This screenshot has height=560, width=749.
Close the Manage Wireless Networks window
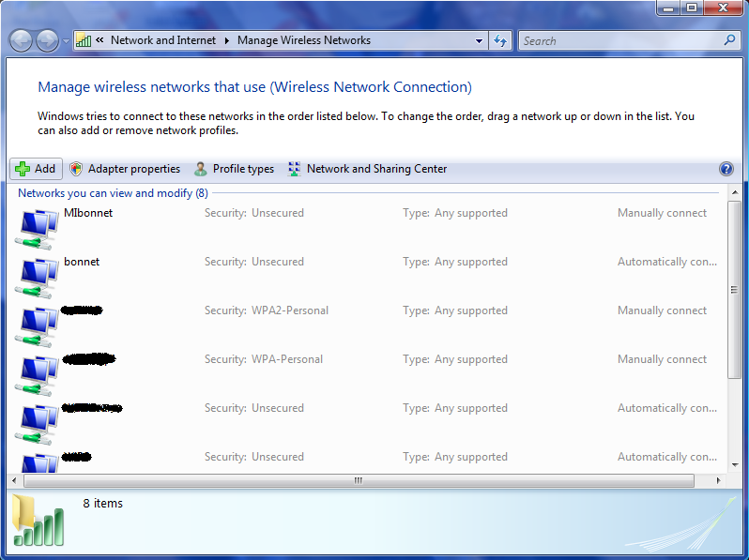[724, 8]
